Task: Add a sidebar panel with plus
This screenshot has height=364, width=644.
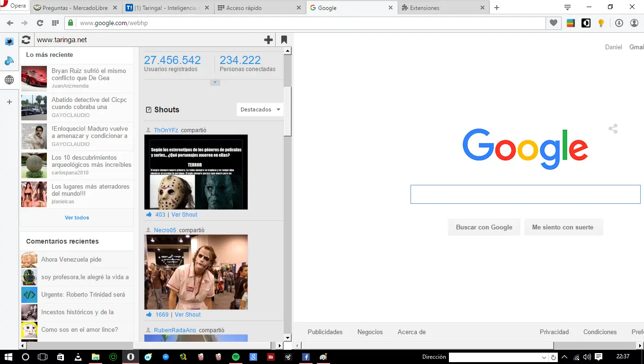Action: (x=9, y=102)
